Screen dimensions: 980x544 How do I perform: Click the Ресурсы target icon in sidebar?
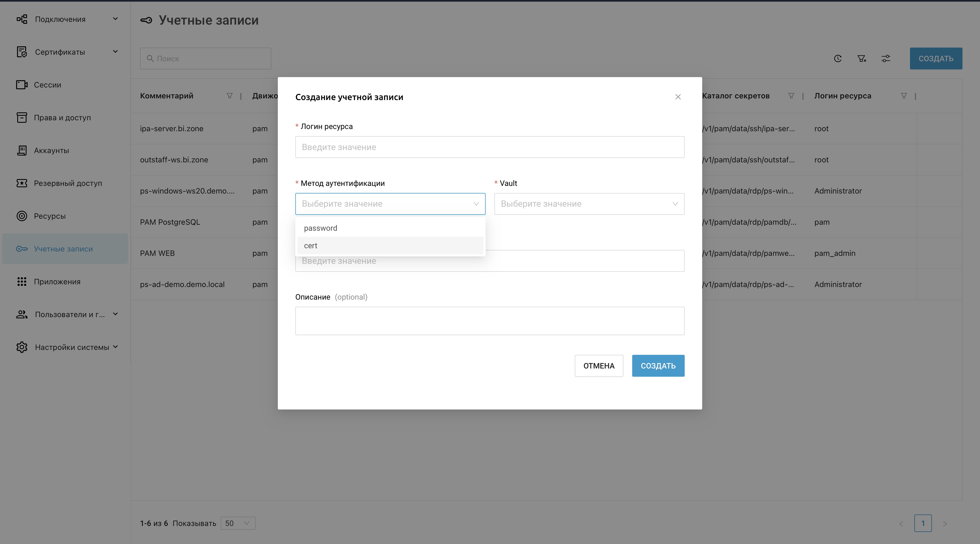pyautogui.click(x=22, y=216)
